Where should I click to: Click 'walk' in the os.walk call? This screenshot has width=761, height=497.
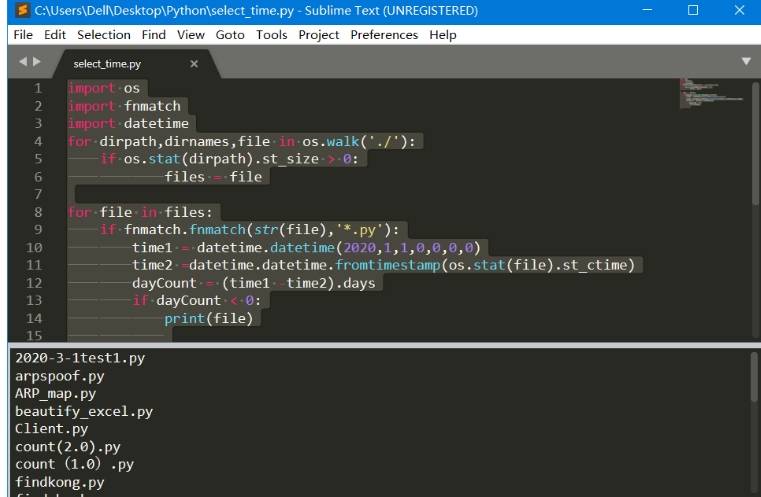point(343,142)
